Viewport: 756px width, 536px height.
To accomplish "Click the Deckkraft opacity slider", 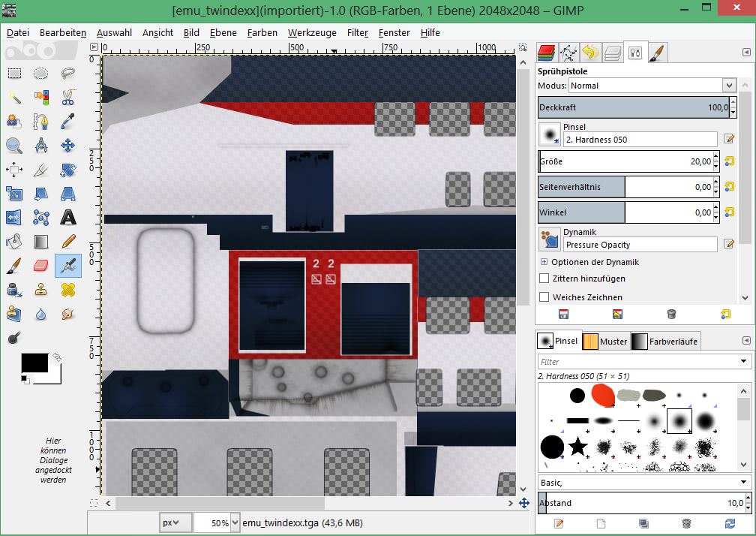I will tap(633, 107).
